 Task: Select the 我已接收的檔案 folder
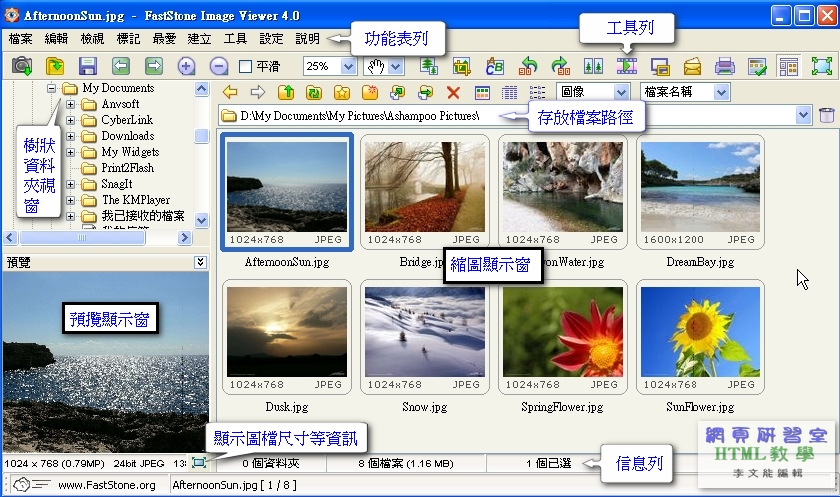tap(143, 216)
